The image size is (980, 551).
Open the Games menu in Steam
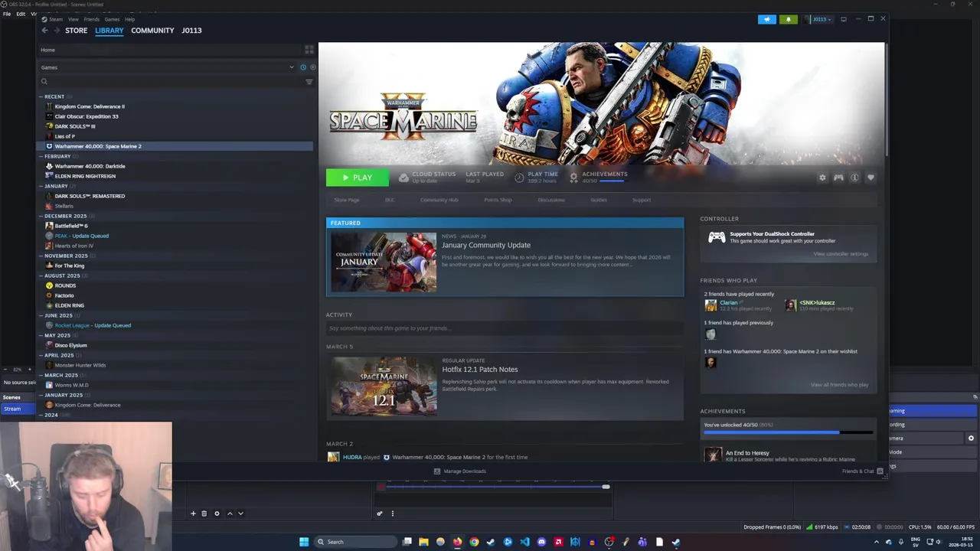pyautogui.click(x=112, y=19)
